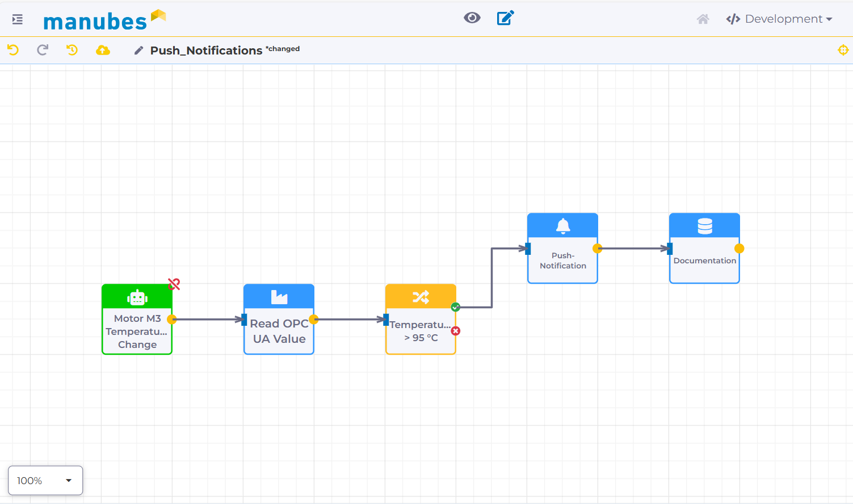Open the version history icon

pos(72,50)
